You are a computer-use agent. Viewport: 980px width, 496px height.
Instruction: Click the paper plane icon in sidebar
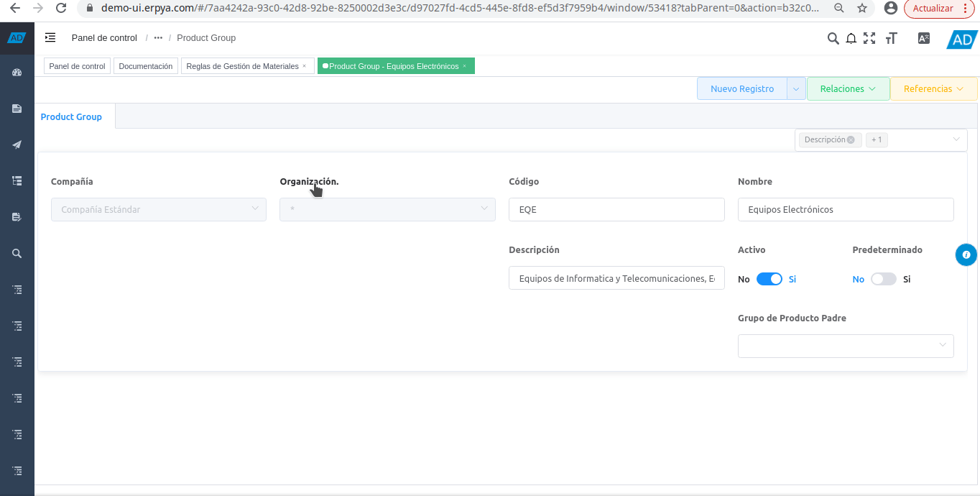point(17,144)
